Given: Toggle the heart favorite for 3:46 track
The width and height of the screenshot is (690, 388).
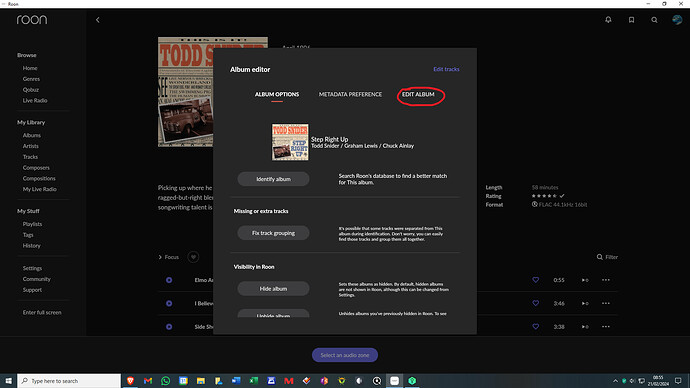Looking at the screenshot, I should (x=536, y=303).
